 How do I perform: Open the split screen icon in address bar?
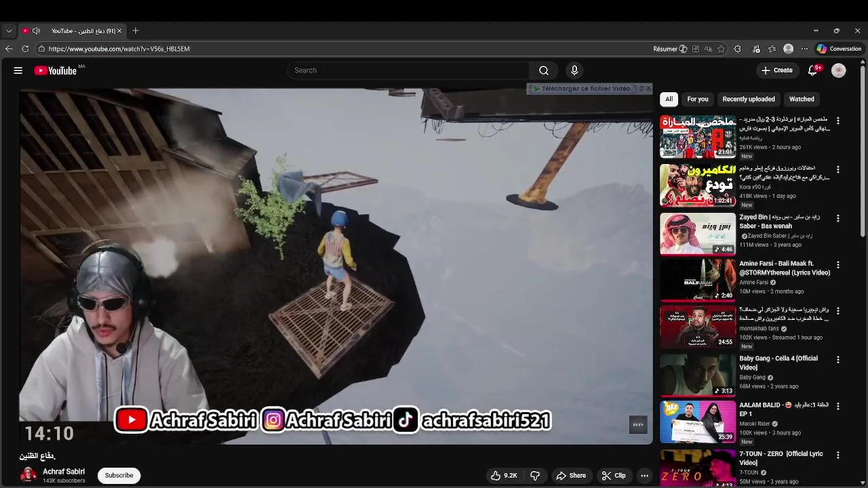pyautogui.click(x=696, y=49)
